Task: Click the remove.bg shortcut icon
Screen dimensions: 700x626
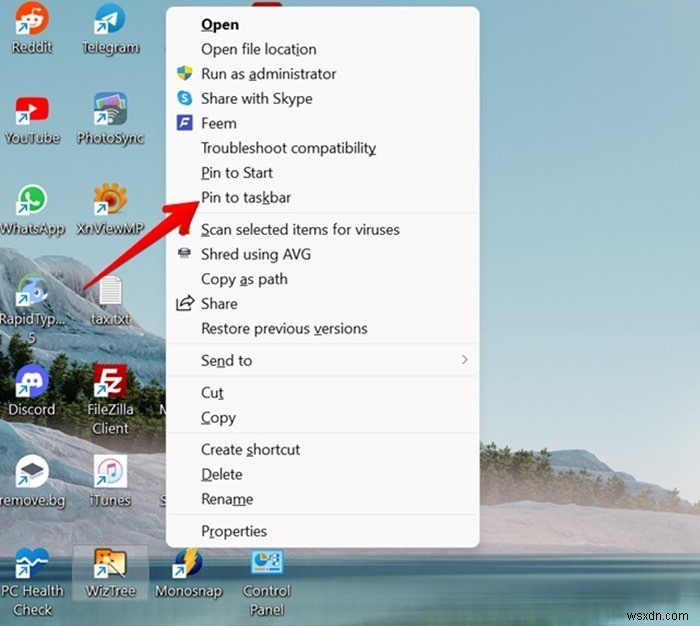Action: (31, 472)
